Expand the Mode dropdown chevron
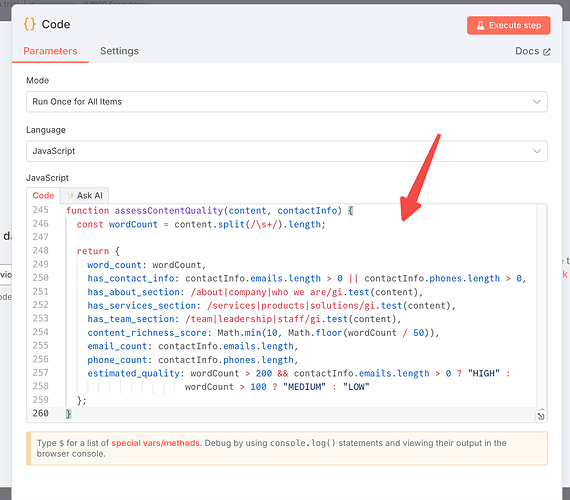Screen dimensions: 570x500 [537, 102]
